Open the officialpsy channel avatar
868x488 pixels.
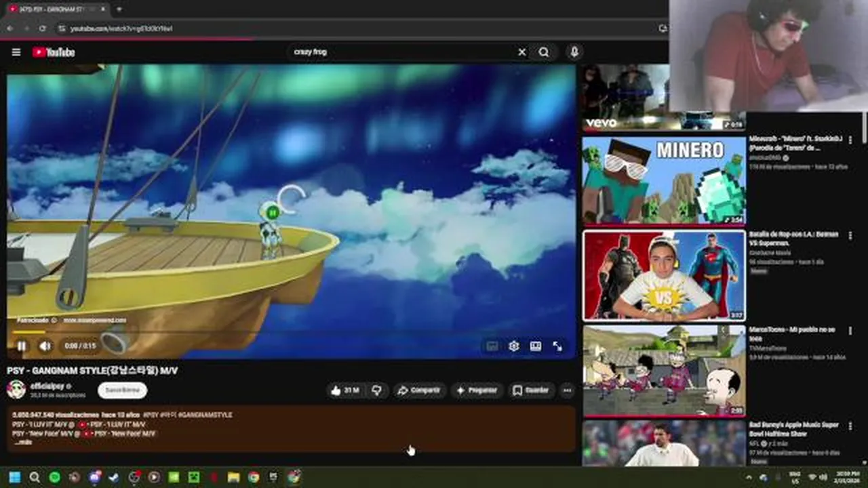tap(16, 390)
